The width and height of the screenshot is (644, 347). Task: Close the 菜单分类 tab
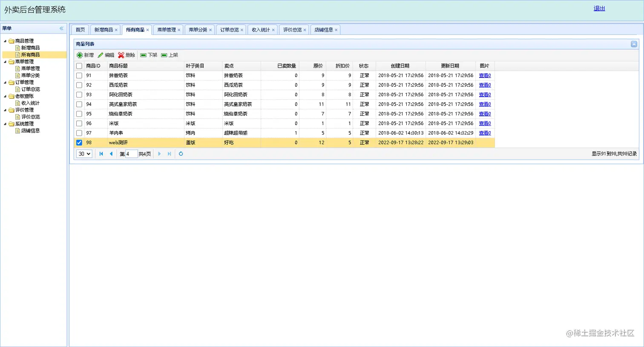210,30
